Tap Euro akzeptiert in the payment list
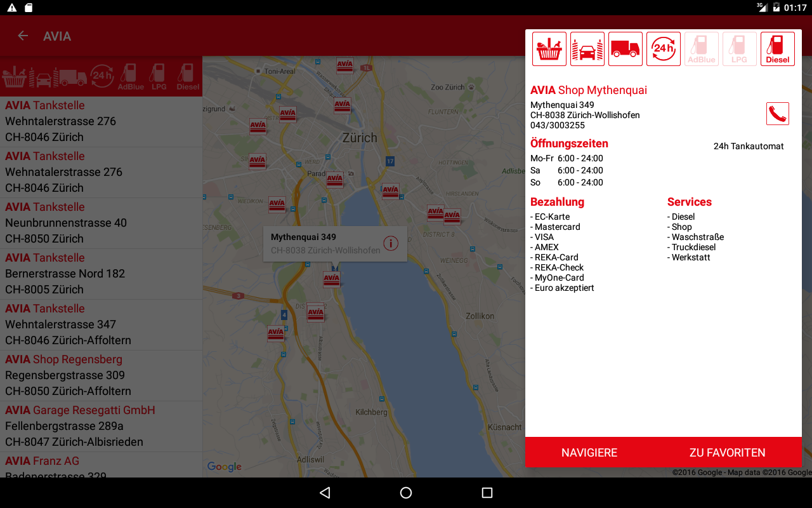Image resolution: width=812 pixels, height=508 pixels. point(562,288)
